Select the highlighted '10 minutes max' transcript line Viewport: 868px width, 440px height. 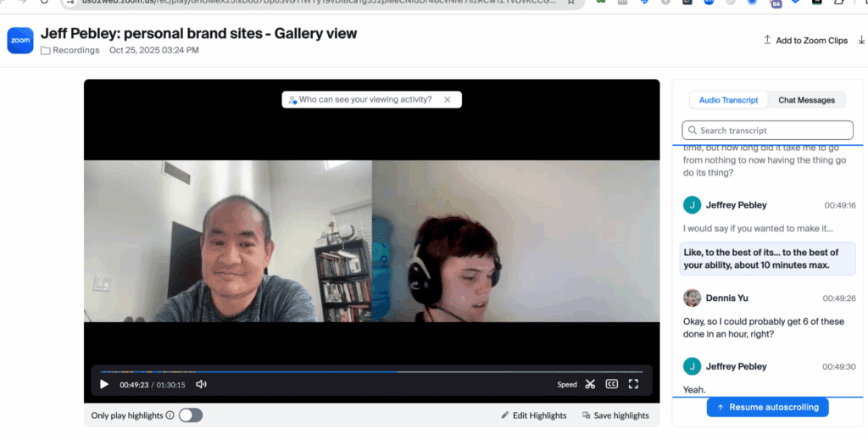tap(767, 259)
